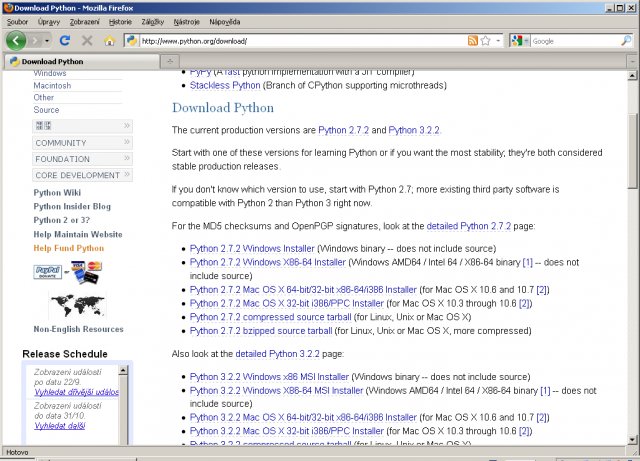This screenshot has height=461, width=640.
Task: Click the Source sidebar link
Action: click(46, 109)
